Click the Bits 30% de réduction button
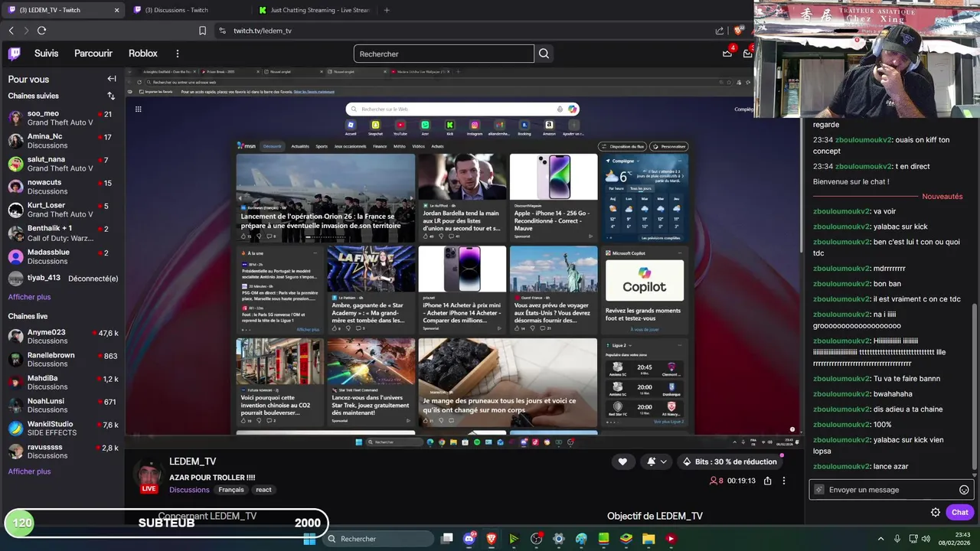Screen dimensions: 980x551 tap(730, 461)
